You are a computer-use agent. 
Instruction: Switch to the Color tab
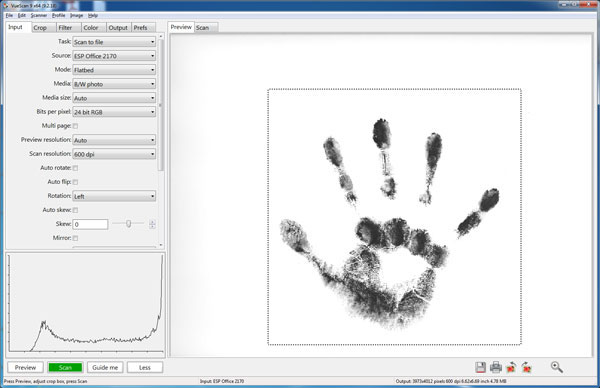tap(93, 28)
